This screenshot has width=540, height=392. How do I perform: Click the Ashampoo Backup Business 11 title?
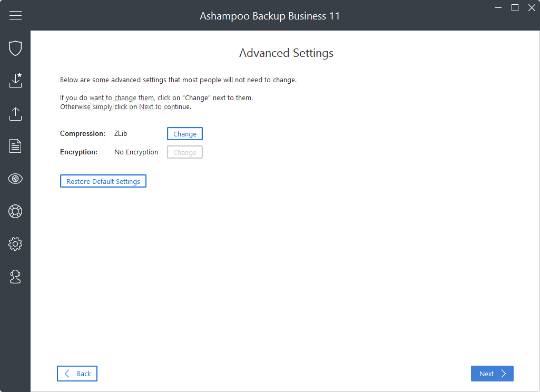(x=270, y=16)
